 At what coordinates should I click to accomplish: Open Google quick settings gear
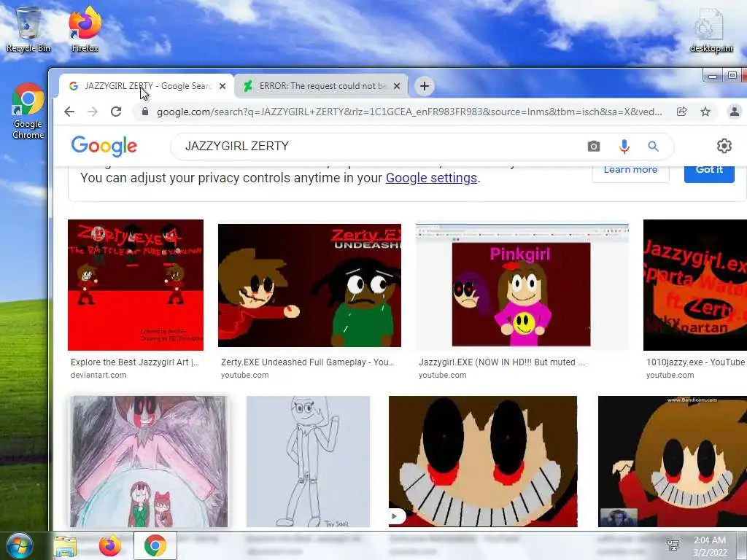pos(724,146)
